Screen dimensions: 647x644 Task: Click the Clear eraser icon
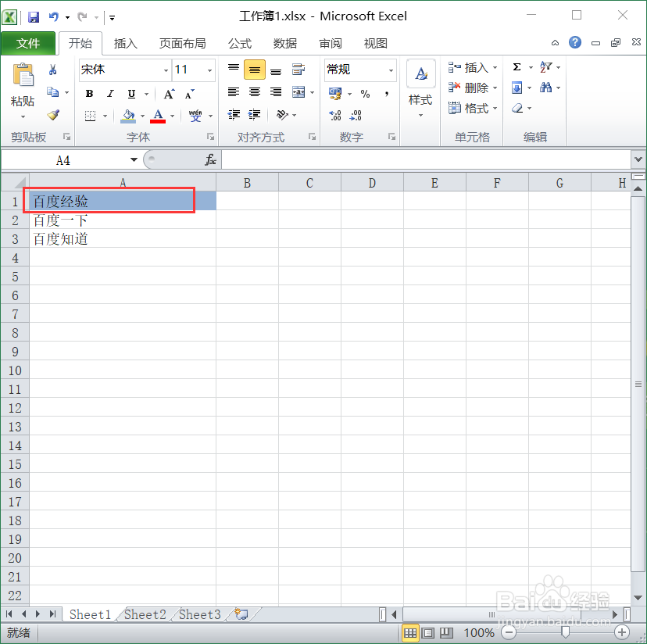517,108
